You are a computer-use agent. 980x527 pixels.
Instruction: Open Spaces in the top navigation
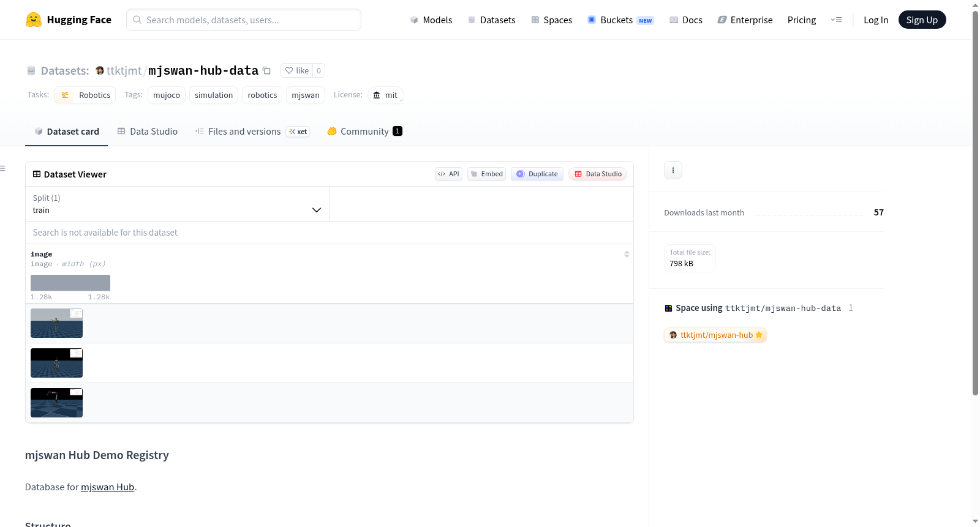pyautogui.click(x=551, y=20)
